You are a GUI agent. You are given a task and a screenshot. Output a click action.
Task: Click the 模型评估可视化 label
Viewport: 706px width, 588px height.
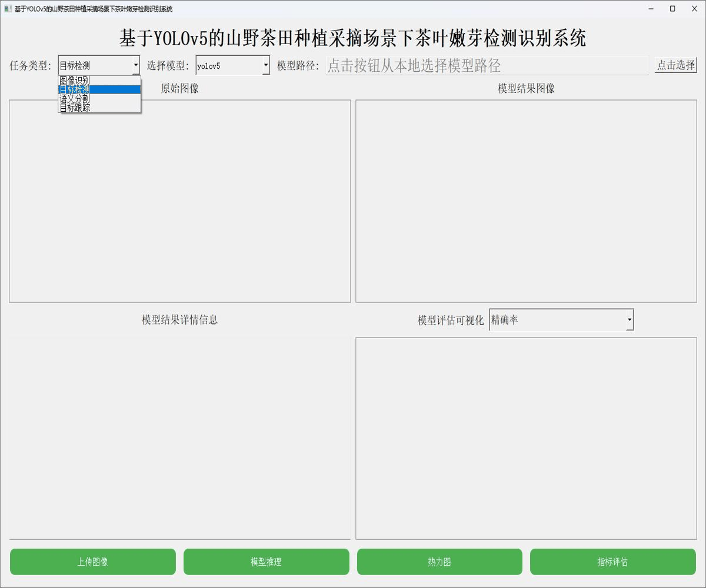point(451,320)
